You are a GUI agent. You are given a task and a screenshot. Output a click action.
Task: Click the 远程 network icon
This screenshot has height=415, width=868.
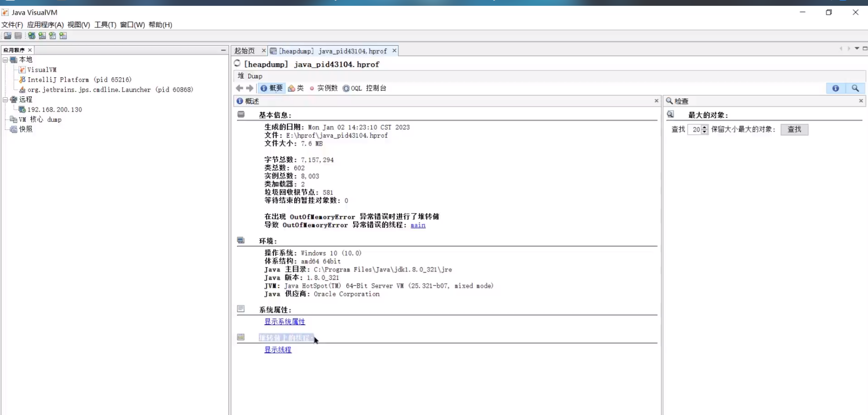coord(14,100)
